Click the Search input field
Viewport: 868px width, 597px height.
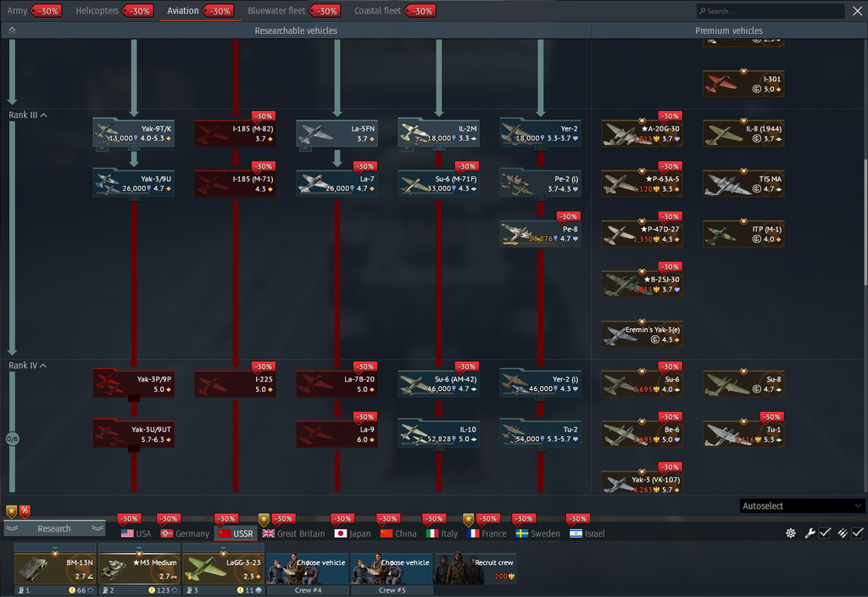(x=771, y=10)
